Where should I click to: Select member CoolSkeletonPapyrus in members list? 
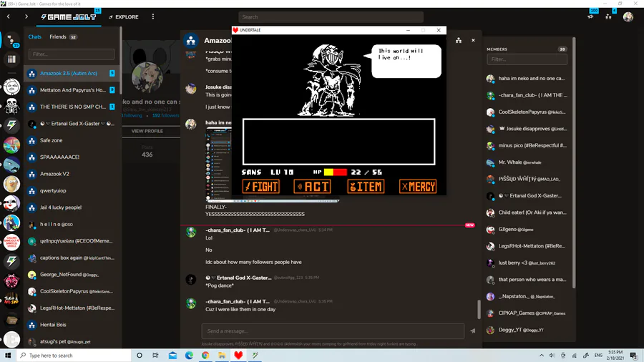pyautogui.click(x=527, y=112)
